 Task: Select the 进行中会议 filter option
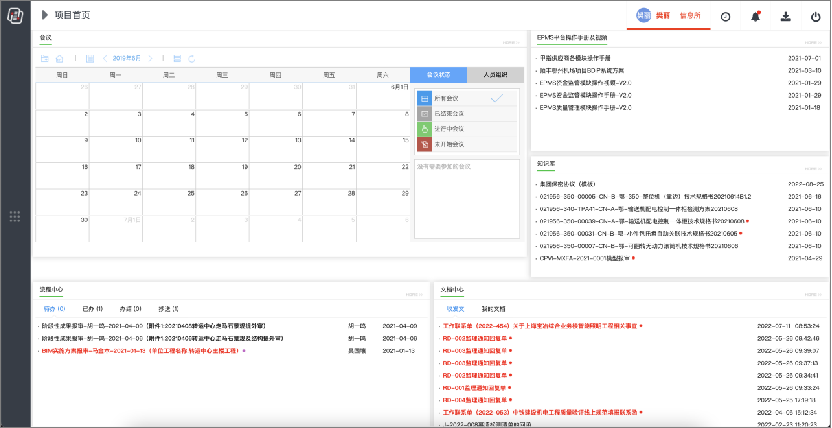pos(449,129)
